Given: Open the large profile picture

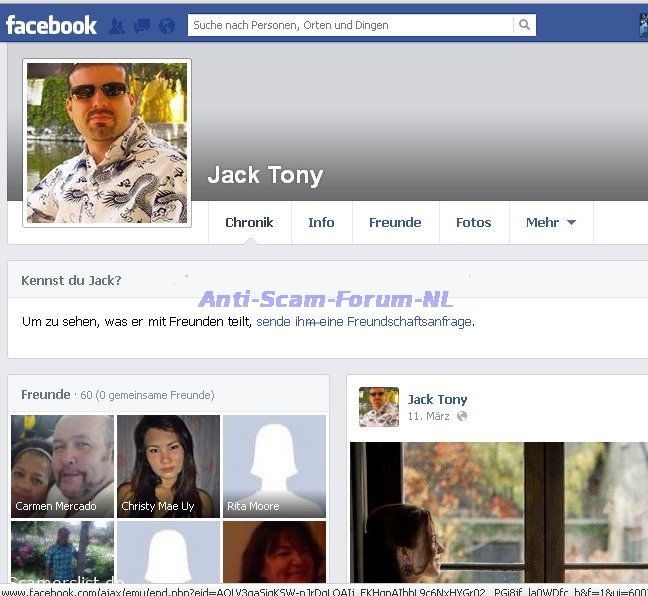Looking at the screenshot, I should pyautogui.click(x=107, y=142).
